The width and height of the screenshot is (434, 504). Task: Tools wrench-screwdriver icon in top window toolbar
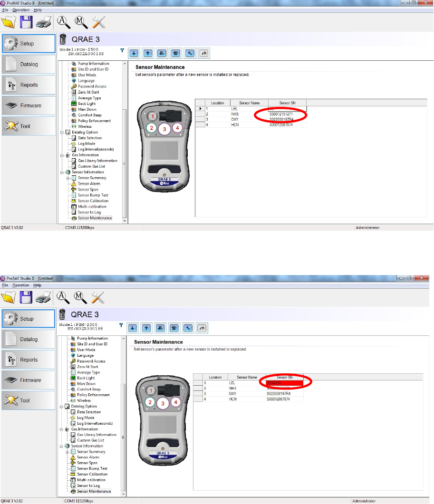(x=98, y=22)
